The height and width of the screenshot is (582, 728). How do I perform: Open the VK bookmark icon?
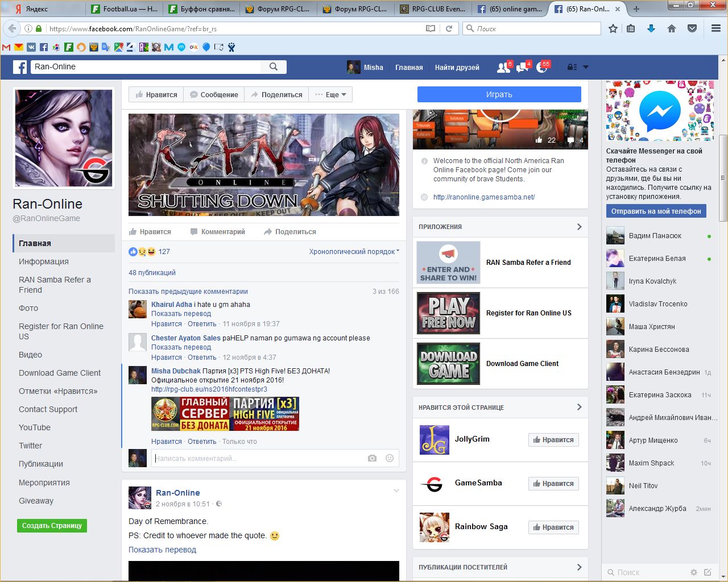pos(31,47)
